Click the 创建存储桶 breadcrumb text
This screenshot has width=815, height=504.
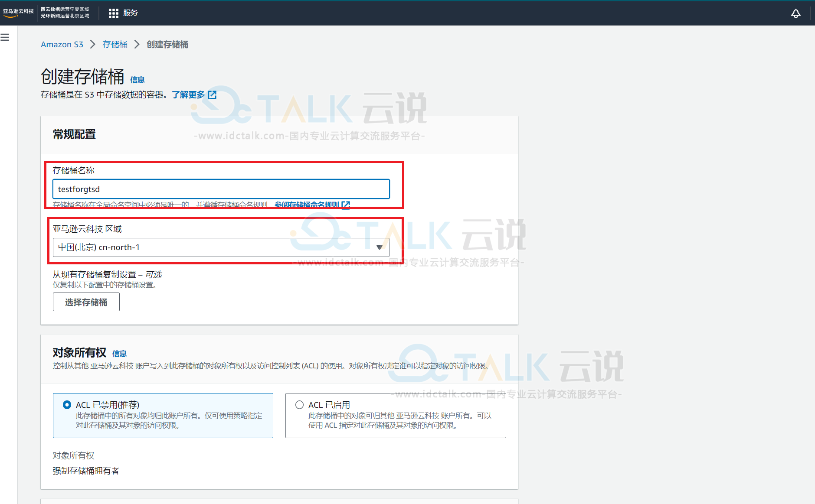coord(167,45)
